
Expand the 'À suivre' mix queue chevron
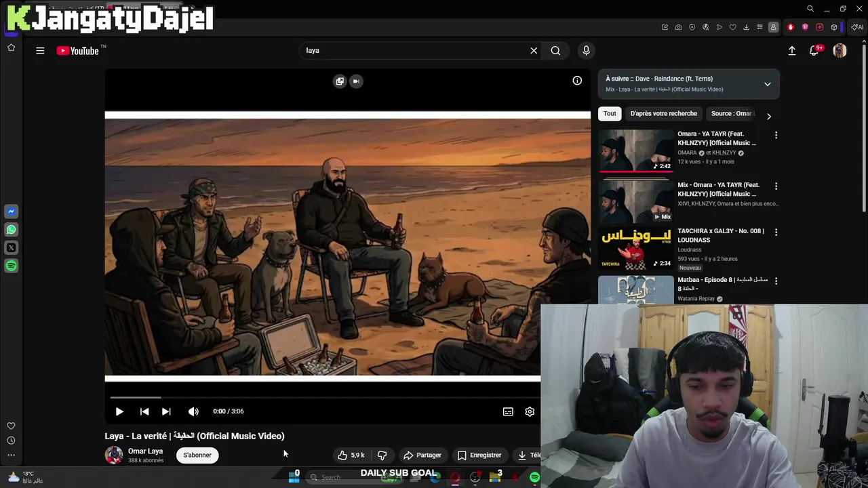coord(768,84)
